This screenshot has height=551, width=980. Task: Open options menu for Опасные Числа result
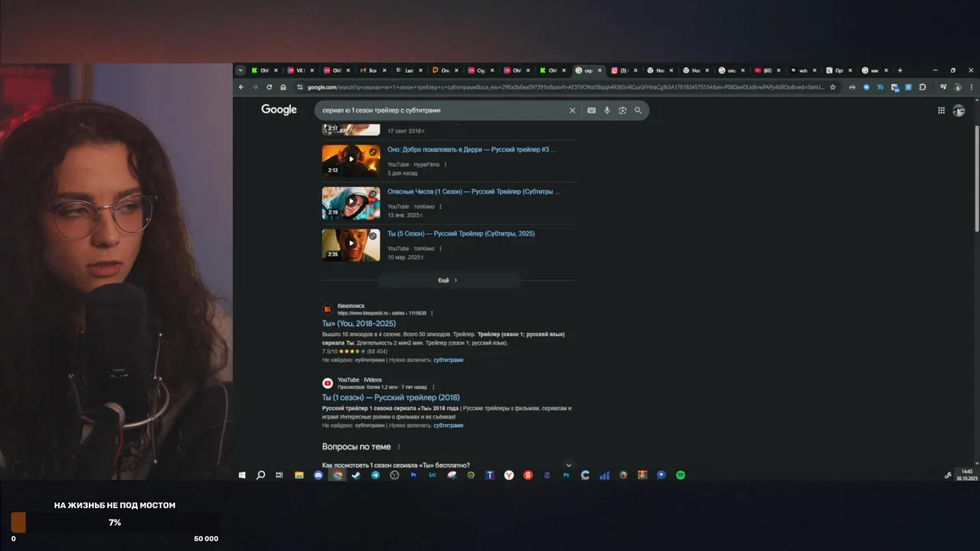click(x=440, y=207)
